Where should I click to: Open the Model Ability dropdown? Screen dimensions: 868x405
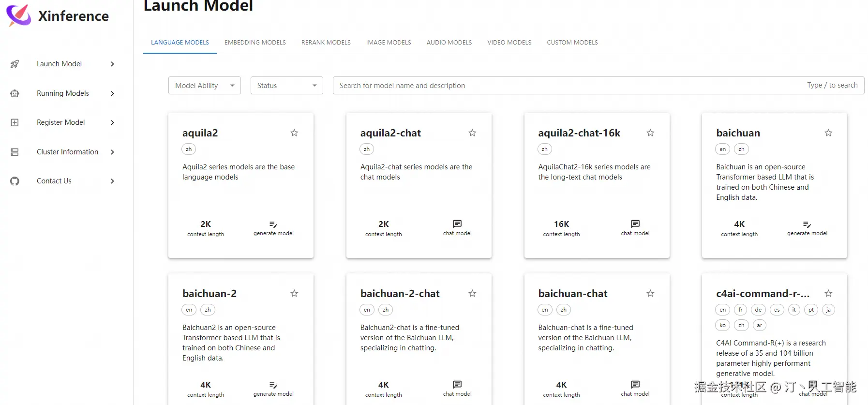coord(205,86)
